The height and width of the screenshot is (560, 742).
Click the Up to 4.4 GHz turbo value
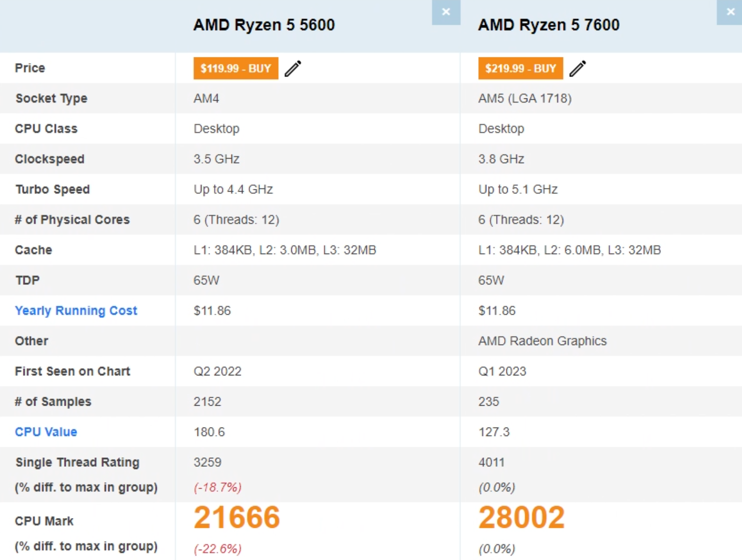tap(233, 189)
